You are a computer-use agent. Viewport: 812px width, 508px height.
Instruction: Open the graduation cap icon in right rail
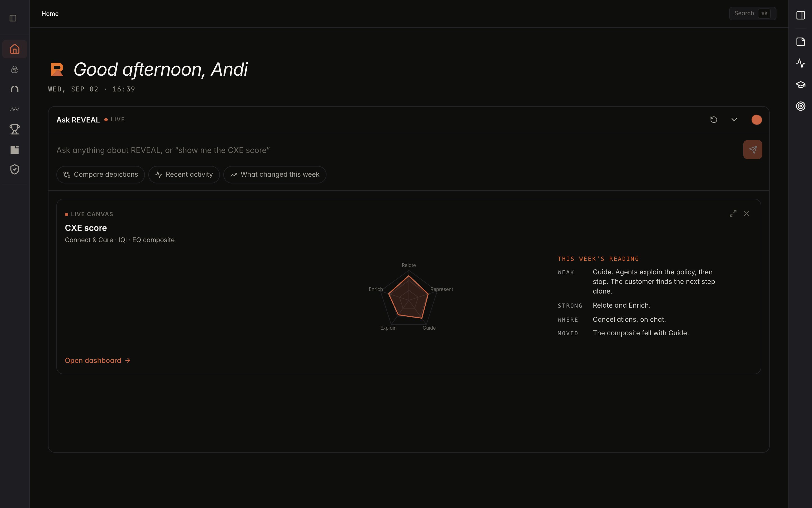tap(801, 85)
